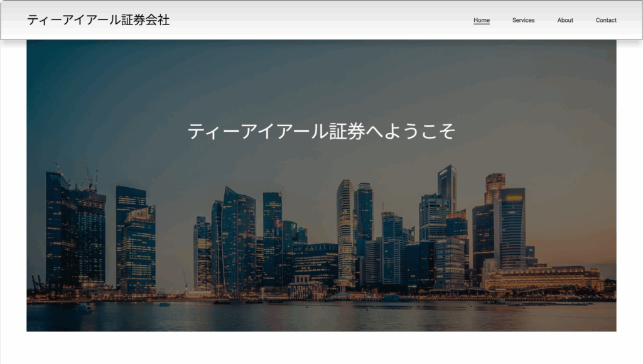This screenshot has height=364, width=643.
Task: Click the construction cranes atop the left skyscraper
Action: point(91,180)
